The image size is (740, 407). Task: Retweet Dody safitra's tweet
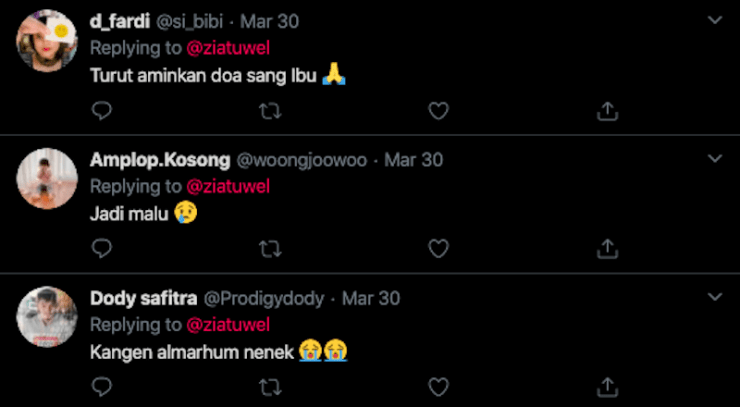[x=269, y=386]
